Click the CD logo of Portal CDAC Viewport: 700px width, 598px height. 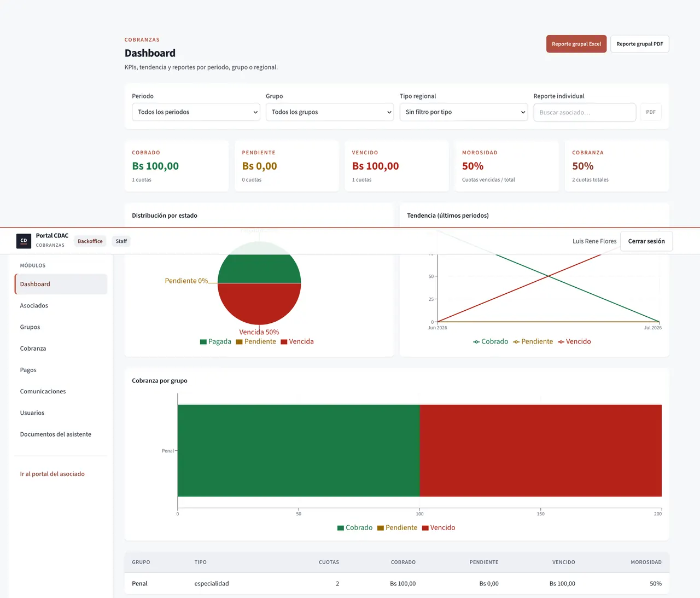point(24,241)
